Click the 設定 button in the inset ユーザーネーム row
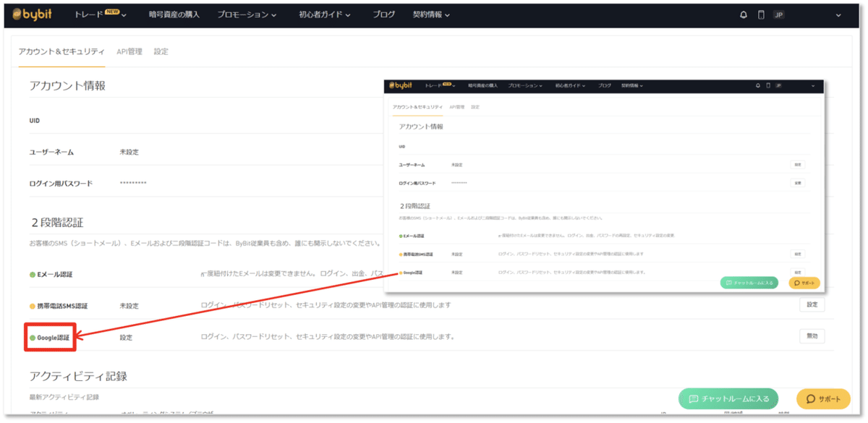 797,165
